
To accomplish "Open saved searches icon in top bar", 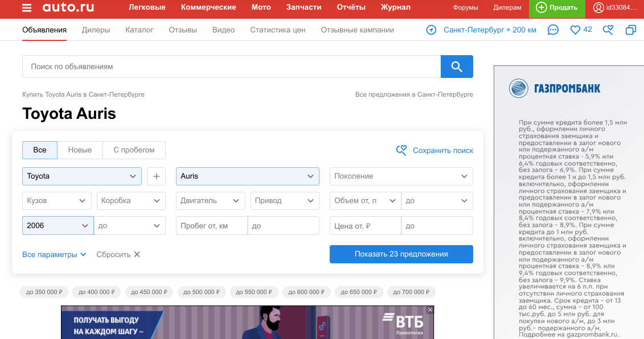I will (x=608, y=30).
